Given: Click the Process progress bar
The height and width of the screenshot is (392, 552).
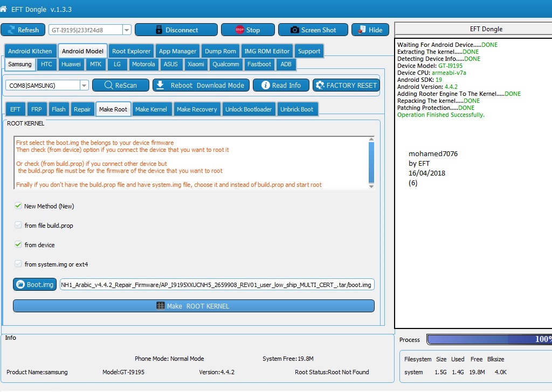Looking at the screenshot, I should click(489, 339).
